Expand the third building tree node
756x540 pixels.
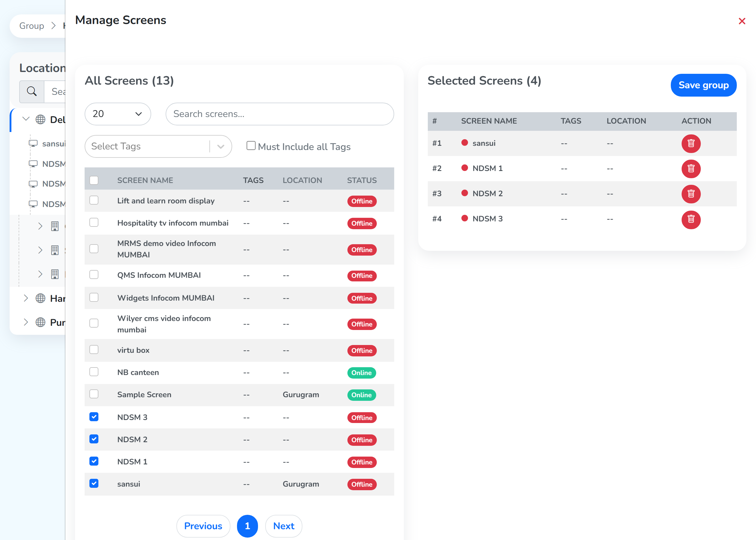point(40,274)
